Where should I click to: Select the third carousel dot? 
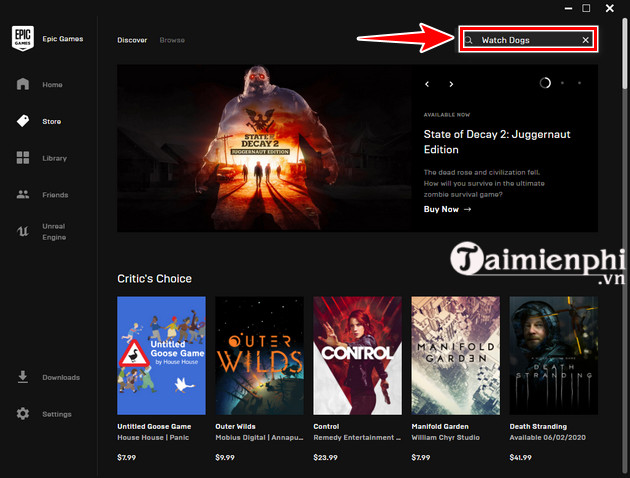click(579, 83)
